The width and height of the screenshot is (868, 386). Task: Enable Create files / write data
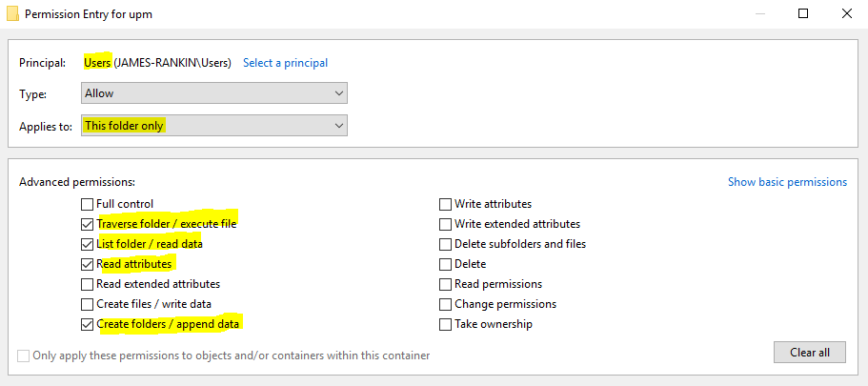(88, 304)
